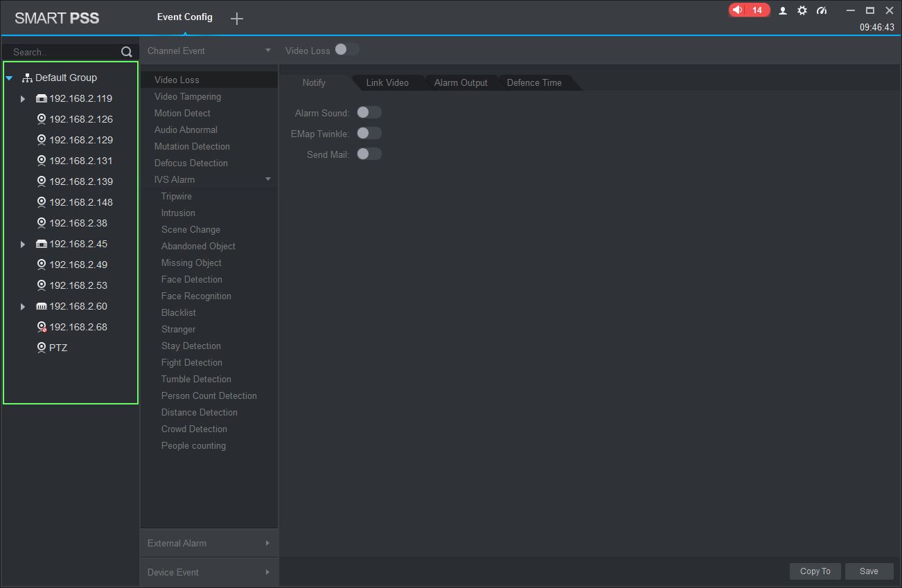Screen dimensions: 902x588
Task: Click the Copy To button
Action: [x=815, y=571]
